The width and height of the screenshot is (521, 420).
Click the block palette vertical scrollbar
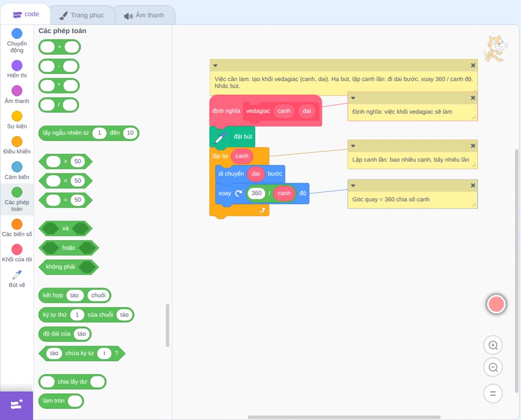tap(167, 325)
